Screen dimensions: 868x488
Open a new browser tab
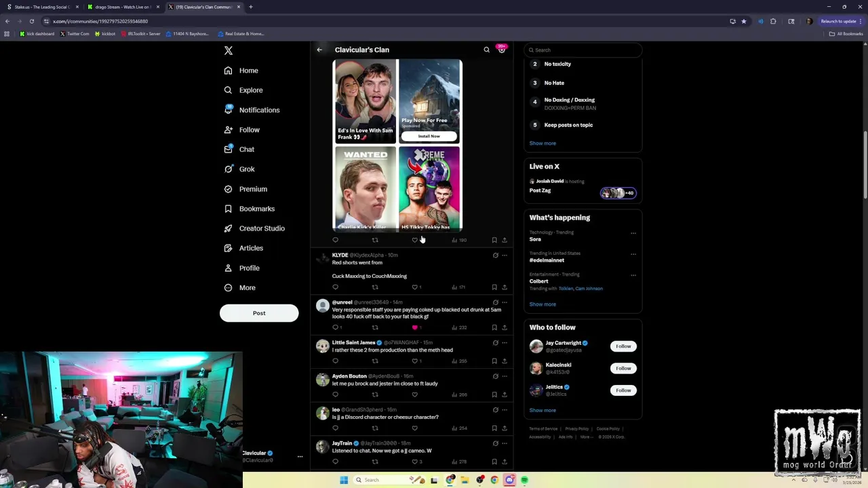pyautogui.click(x=251, y=7)
